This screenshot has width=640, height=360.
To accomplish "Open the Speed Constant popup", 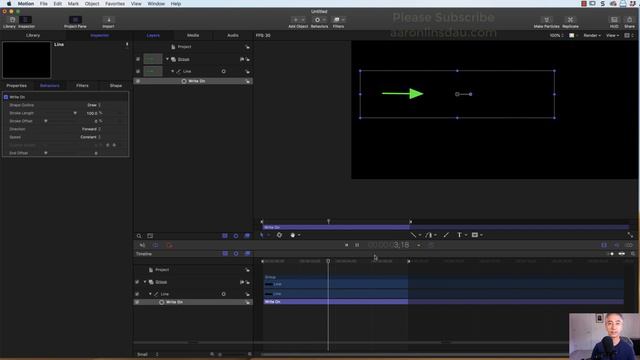I will 90,137.
